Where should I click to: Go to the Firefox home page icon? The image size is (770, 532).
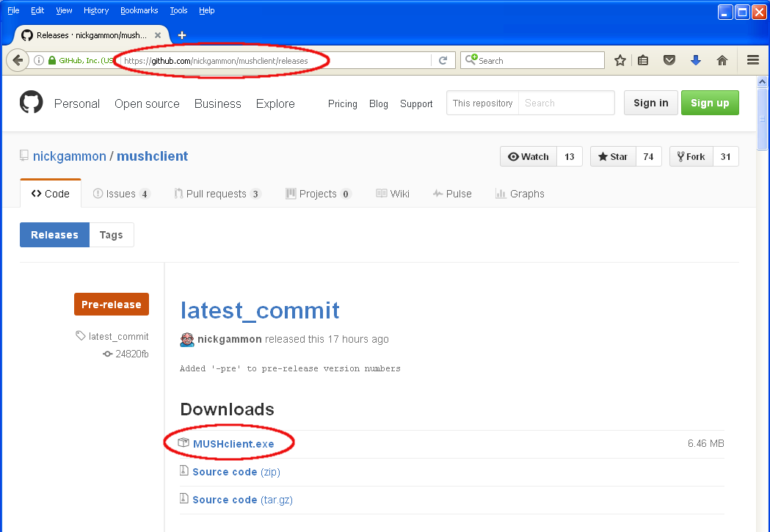click(x=722, y=60)
